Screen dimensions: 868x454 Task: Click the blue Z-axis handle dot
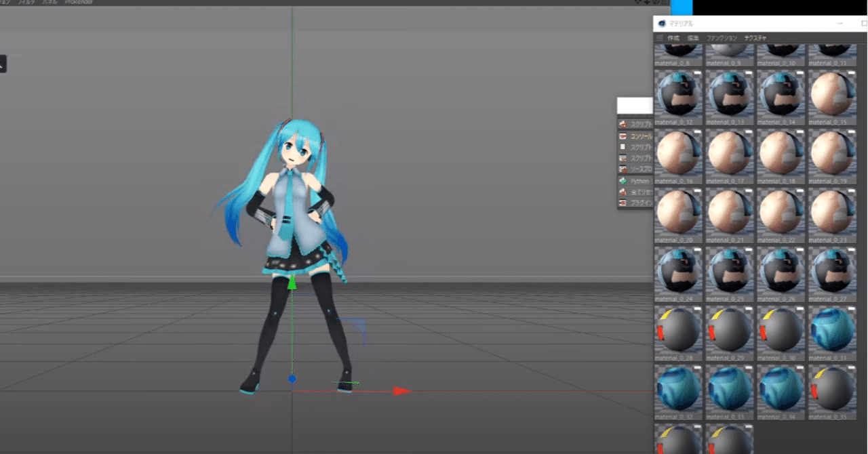292,379
